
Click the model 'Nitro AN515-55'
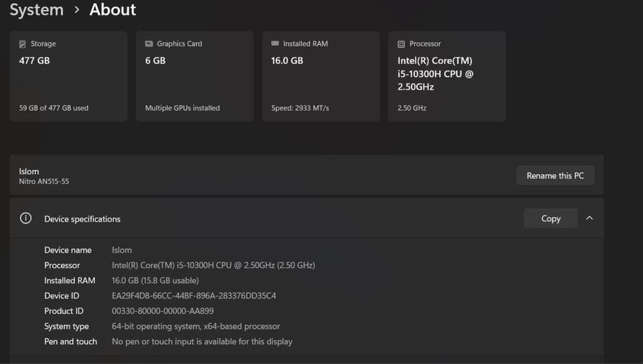pos(44,181)
